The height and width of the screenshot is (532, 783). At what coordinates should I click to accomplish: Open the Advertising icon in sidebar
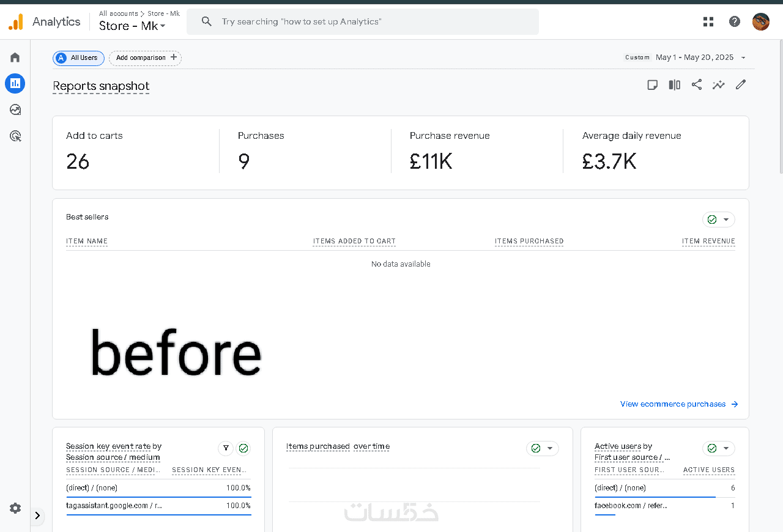pyautogui.click(x=15, y=136)
